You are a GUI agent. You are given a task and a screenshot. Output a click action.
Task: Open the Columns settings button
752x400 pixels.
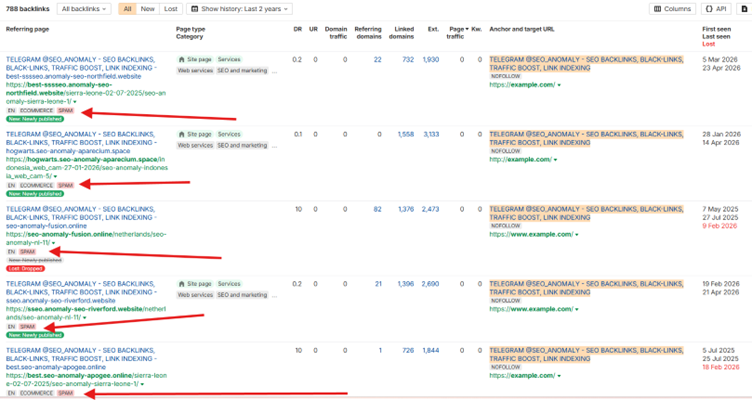(672, 9)
